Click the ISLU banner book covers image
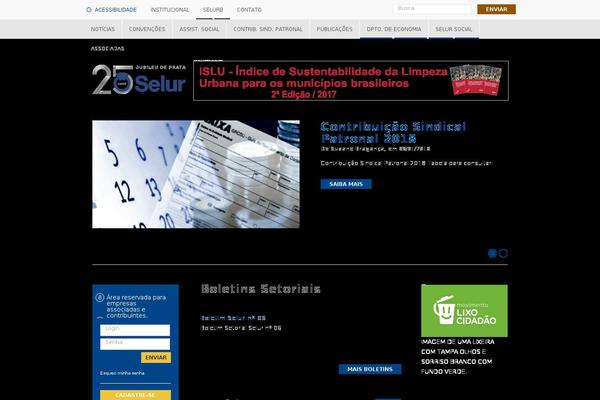Image resolution: width=600 pixels, height=400 pixels. coord(476,80)
